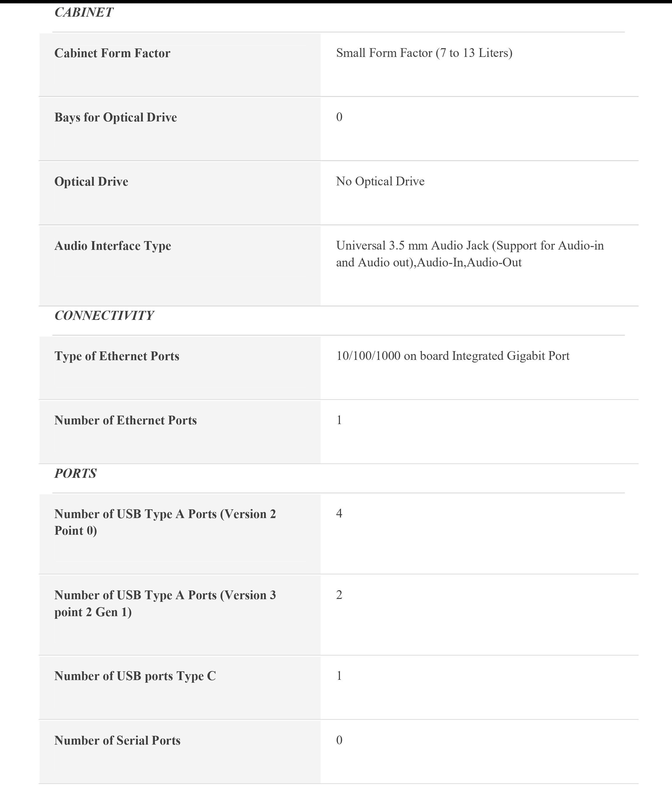The image size is (672, 812).
Task: Select the Cabinet Form Factor label
Action: tap(112, 53)
